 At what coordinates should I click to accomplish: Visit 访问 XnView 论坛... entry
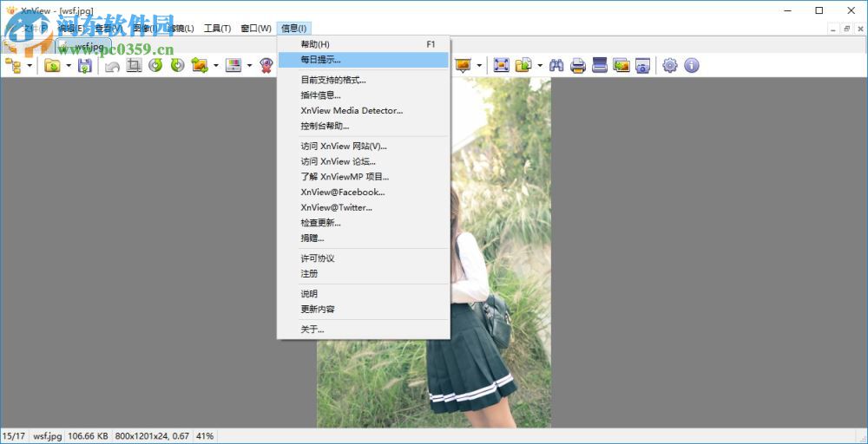[363, 161]
